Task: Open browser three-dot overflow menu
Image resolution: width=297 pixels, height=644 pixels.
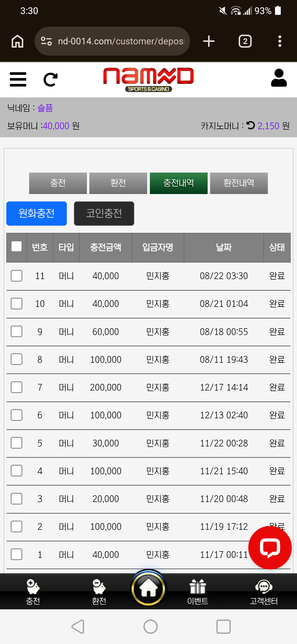Action: click(x=280, y=41)
